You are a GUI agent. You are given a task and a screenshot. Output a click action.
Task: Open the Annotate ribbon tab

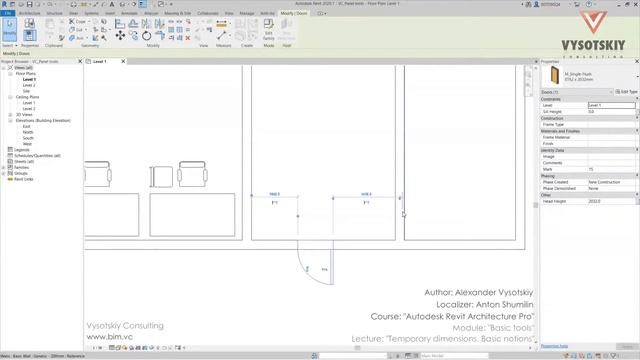pyautogui.click(x=129, y=13)
